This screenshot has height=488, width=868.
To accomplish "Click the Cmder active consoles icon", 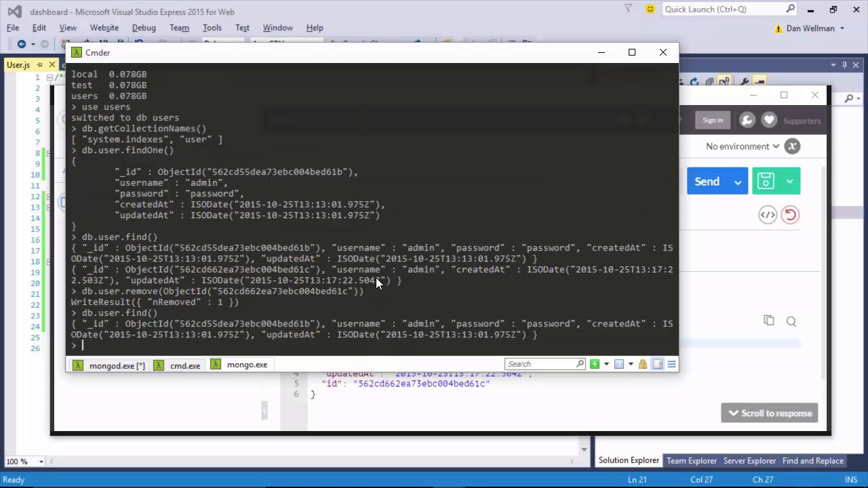I will [x=619, y=365].
